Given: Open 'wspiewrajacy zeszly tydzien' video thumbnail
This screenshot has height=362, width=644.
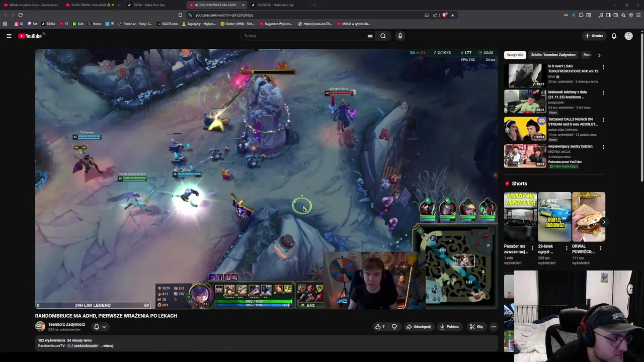Looking at the screenshot, I should coord(525,156).
